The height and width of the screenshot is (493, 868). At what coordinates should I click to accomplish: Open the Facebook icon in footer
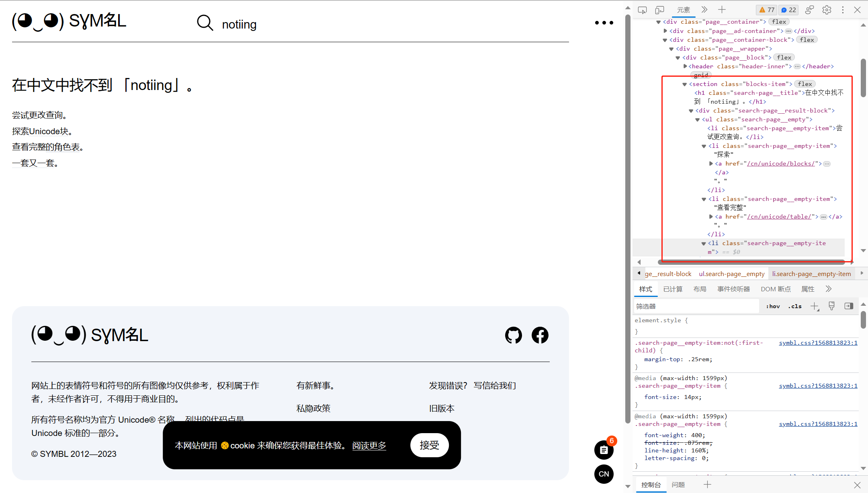pyautogui.click(x=540, y=335)
